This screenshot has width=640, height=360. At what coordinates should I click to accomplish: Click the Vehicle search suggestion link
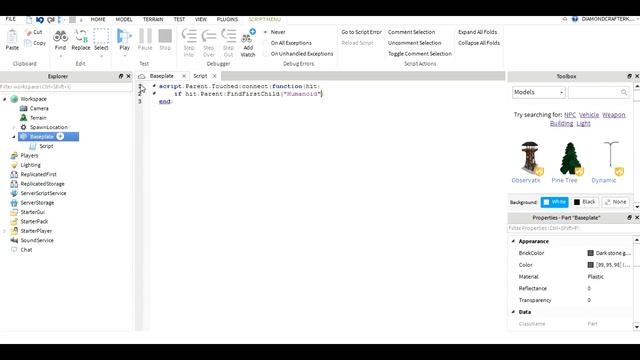589,115
